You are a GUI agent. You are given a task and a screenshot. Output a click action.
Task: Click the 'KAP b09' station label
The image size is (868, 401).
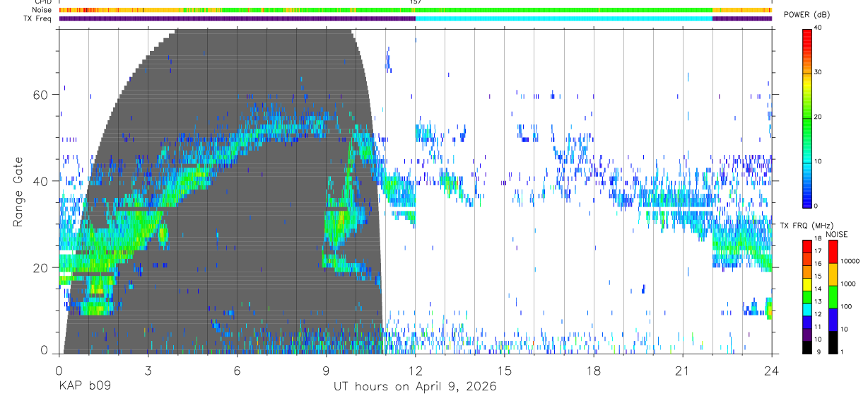coord(85,387)
